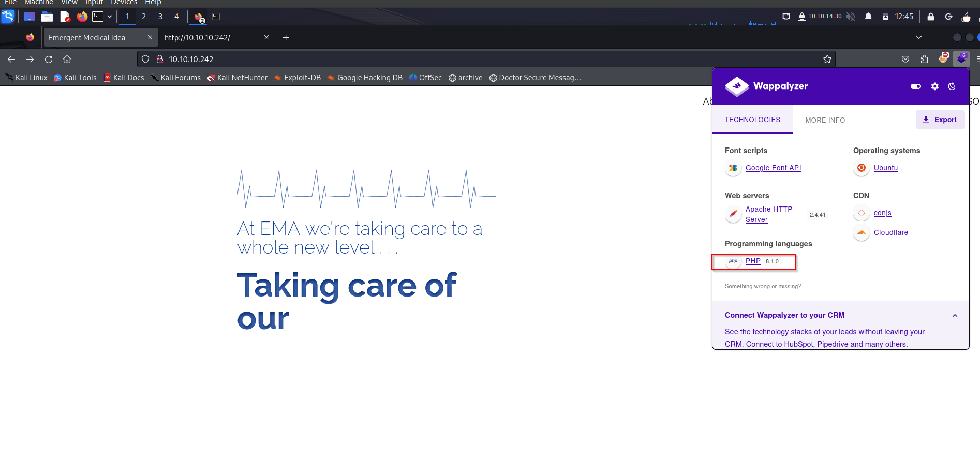Bookmark this page with the star icon
The height and width of the screenshot is (473, 980).
coord(827,59)
